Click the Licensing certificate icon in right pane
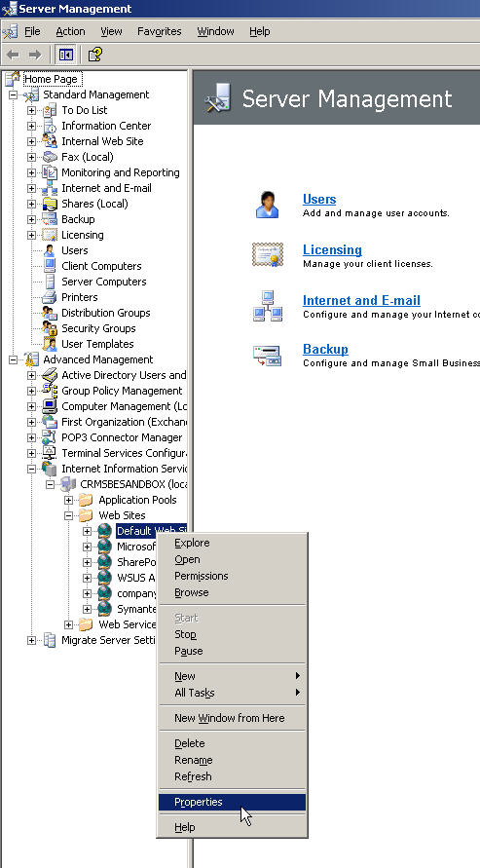The image size is (480, 868). 268,254
